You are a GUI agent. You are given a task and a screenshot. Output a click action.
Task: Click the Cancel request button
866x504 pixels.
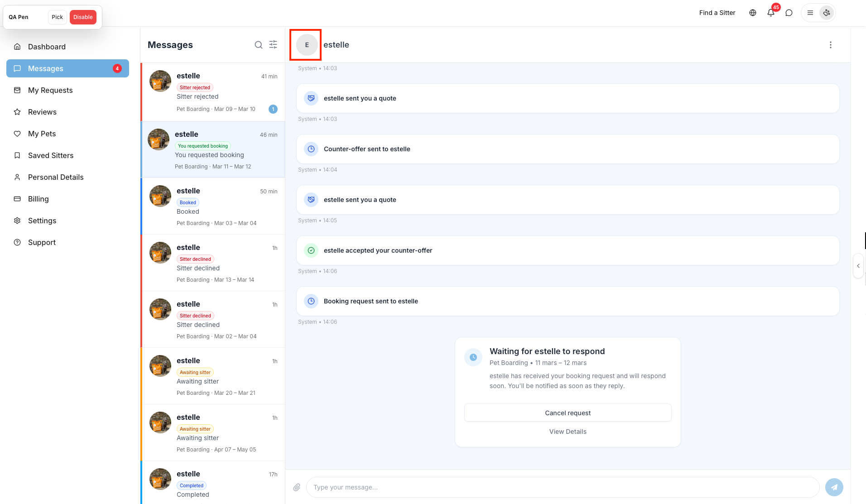568,413
